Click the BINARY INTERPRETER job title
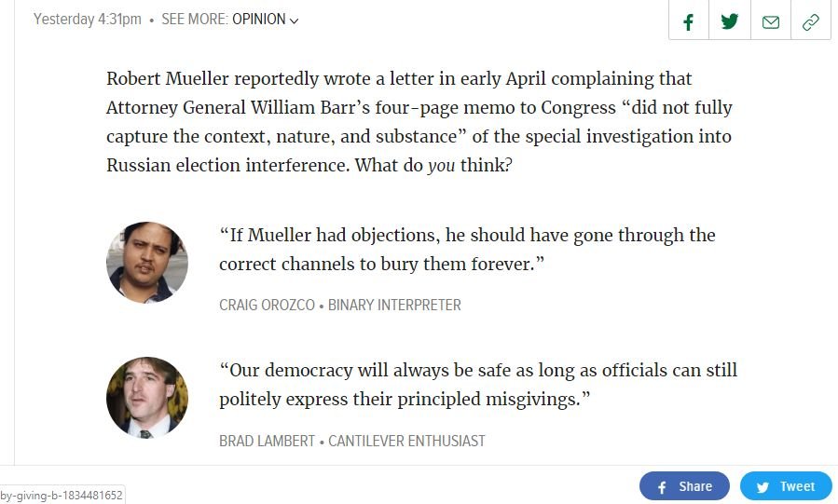Screen dimensions: 838x504 point(394,305)
